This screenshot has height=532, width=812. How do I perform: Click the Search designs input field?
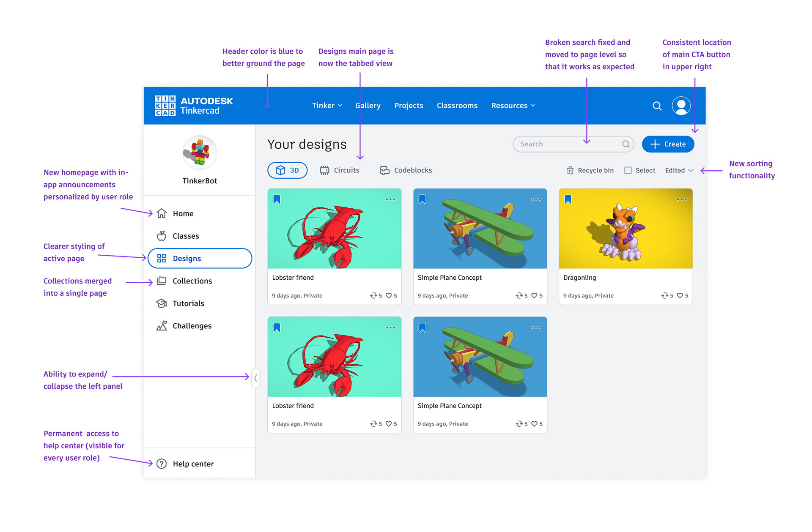pos(573,144)
